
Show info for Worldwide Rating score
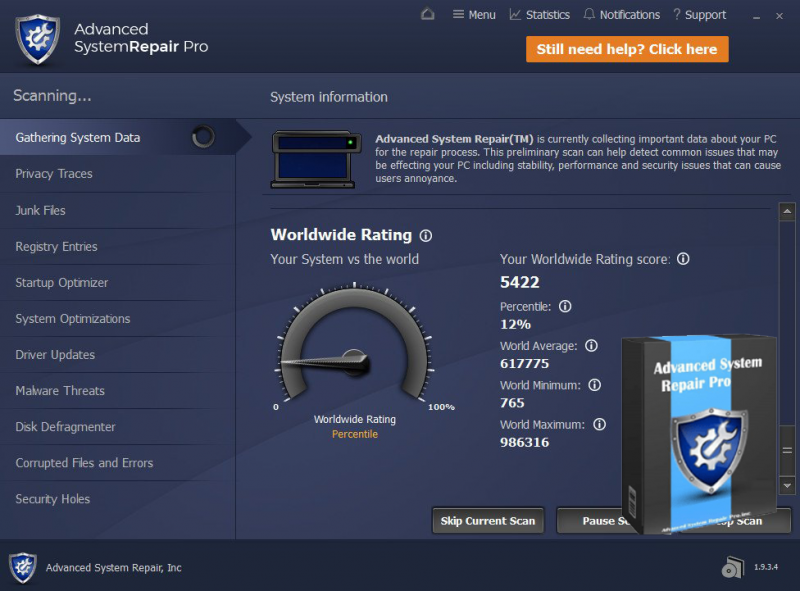click(683, 259)
